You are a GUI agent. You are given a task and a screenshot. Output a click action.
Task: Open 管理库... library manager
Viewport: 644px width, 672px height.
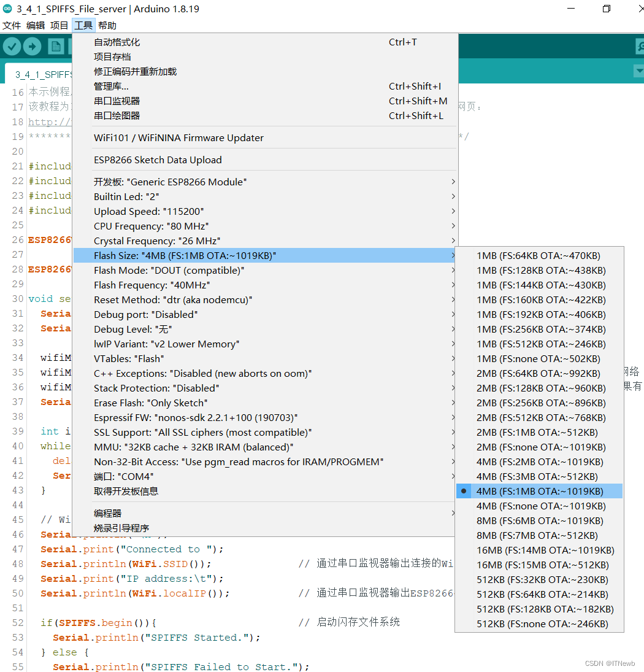coord(266,86)
